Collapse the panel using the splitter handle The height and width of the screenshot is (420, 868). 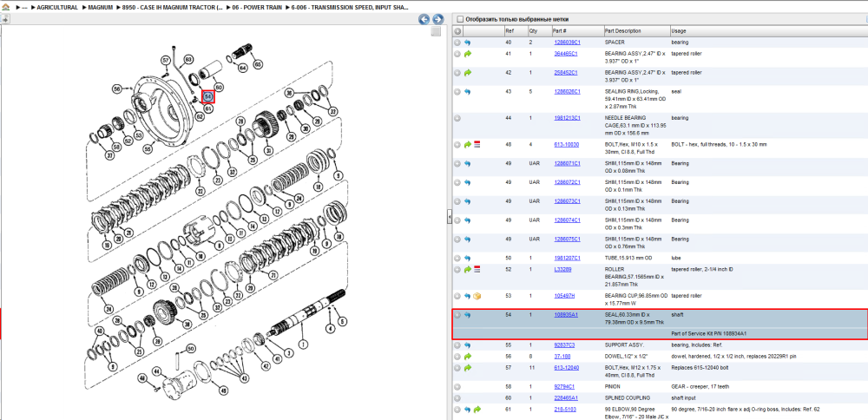click(450, 218)
